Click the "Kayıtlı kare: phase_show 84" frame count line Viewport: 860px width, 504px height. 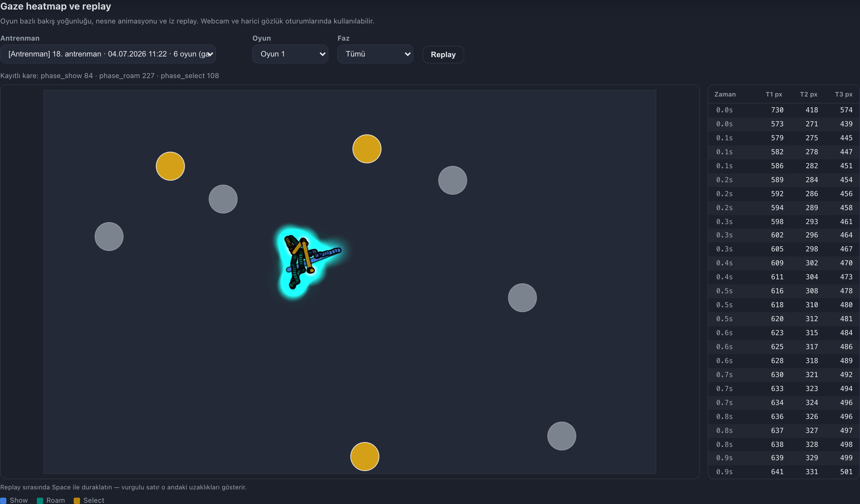tap(47, 76)
